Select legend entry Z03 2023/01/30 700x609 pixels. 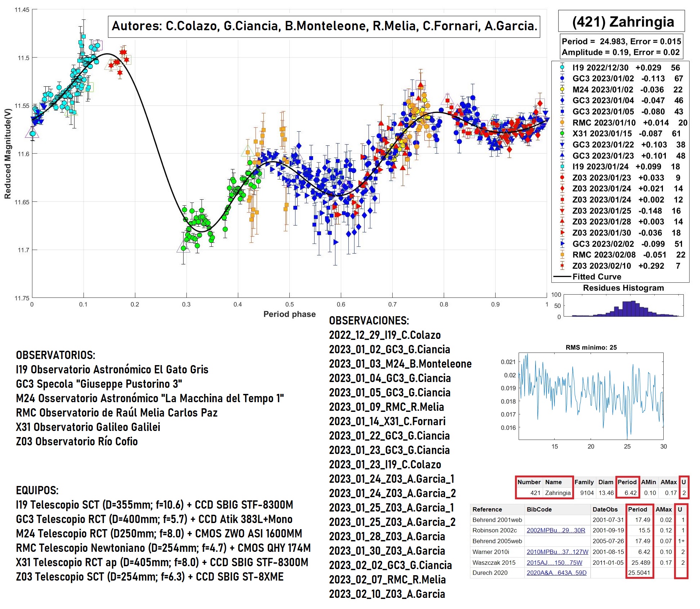coord(620,233)
